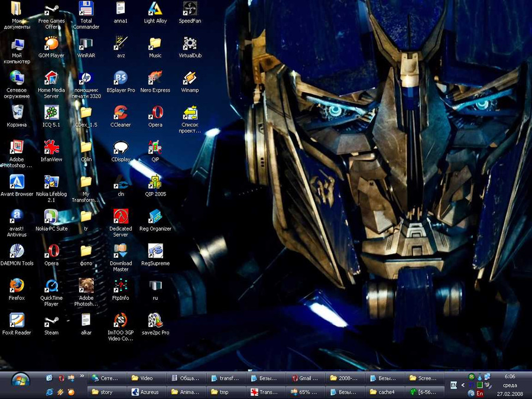Launch Firefox from the desktop
Image resolution: width=532 pixels, height=399 pixels.
click(17, 290)
